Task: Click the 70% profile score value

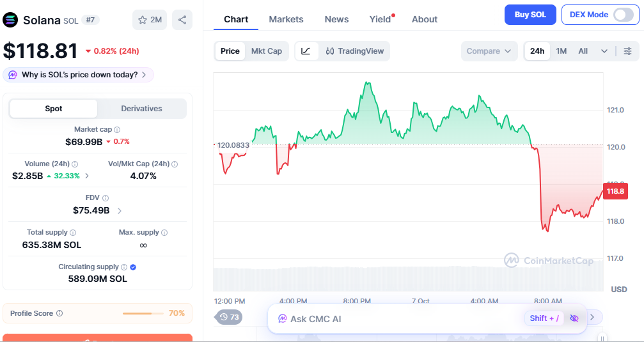Action: pyautogui.click(x=177, y=314)
